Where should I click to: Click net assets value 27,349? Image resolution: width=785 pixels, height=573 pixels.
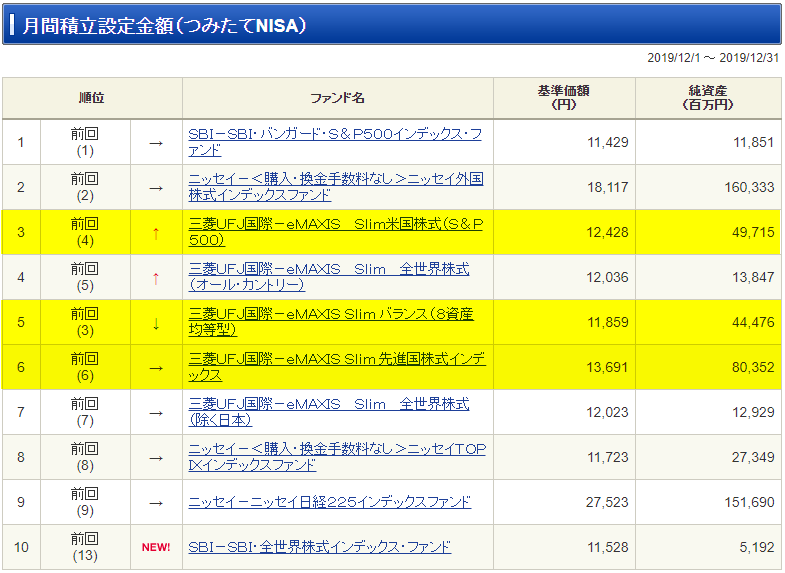(754, 458)
